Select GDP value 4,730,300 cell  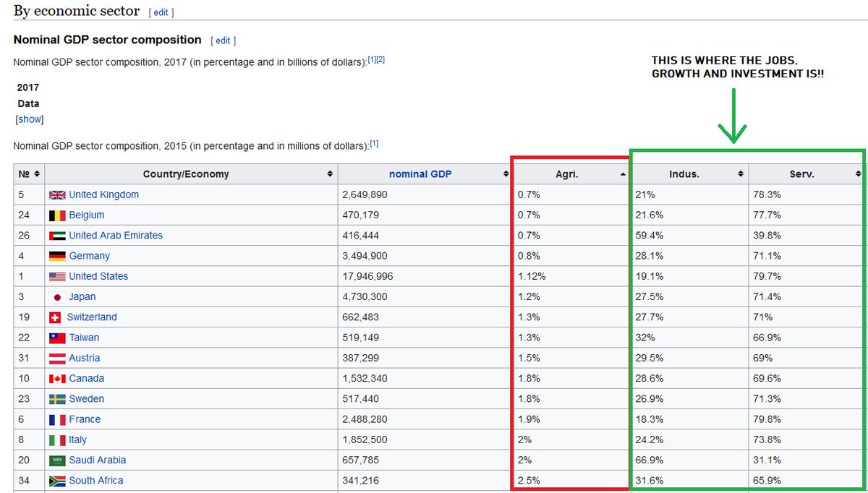click(x=425, y=297)
